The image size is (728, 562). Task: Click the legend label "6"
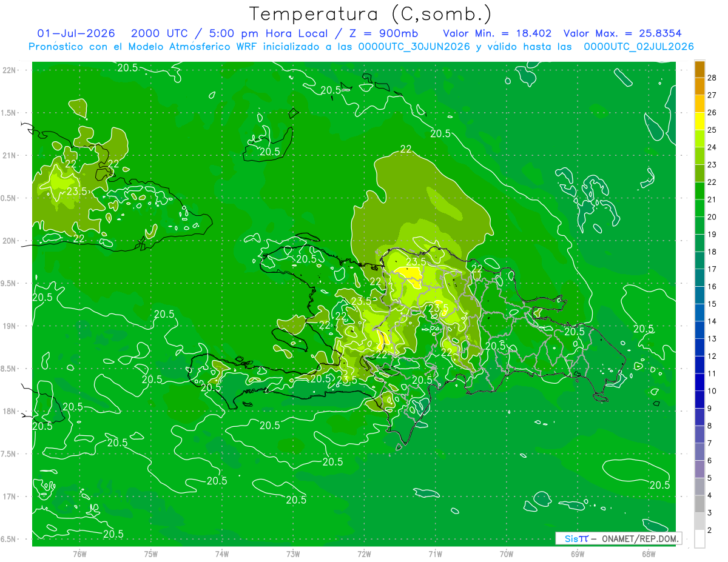pos(710,461)
